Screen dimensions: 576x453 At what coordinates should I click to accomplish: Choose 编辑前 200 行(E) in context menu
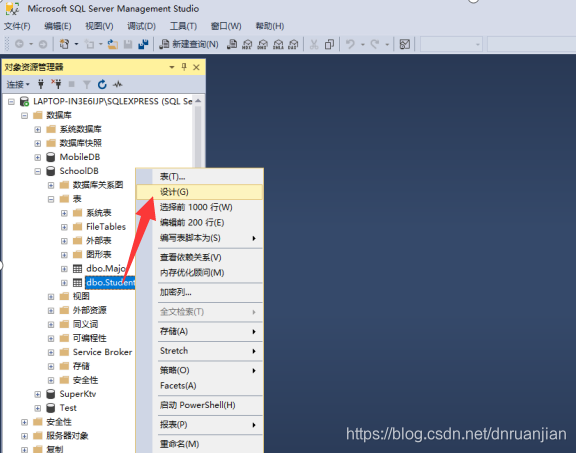point(199,223)
